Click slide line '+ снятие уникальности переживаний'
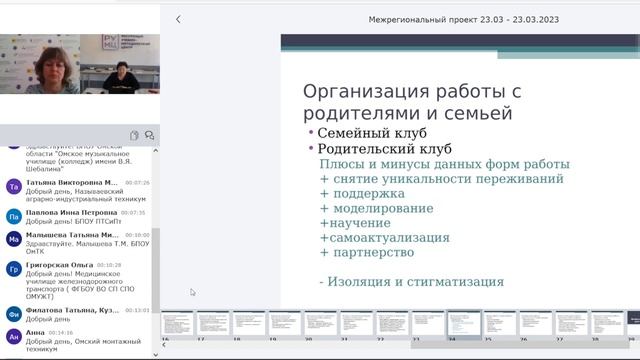The height and width of the screenshot is (360, 640). click(442, 179)
